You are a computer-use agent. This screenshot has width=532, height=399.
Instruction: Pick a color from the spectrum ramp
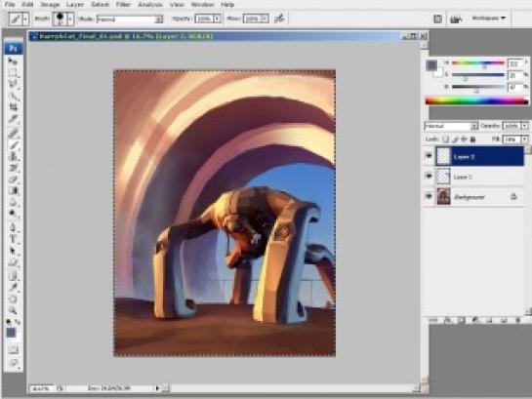476,100
